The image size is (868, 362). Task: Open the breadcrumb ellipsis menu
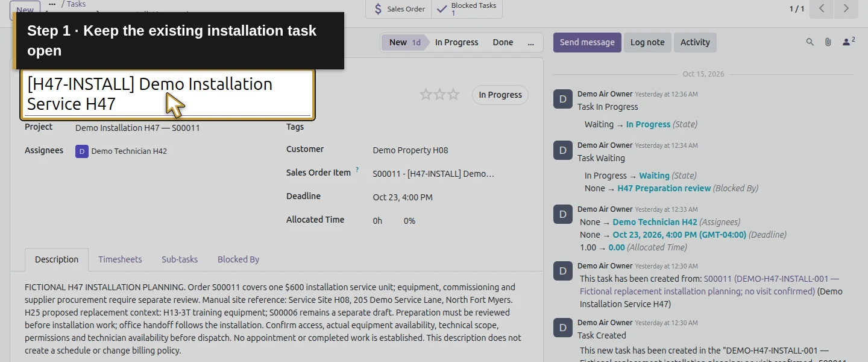(52, 4)
